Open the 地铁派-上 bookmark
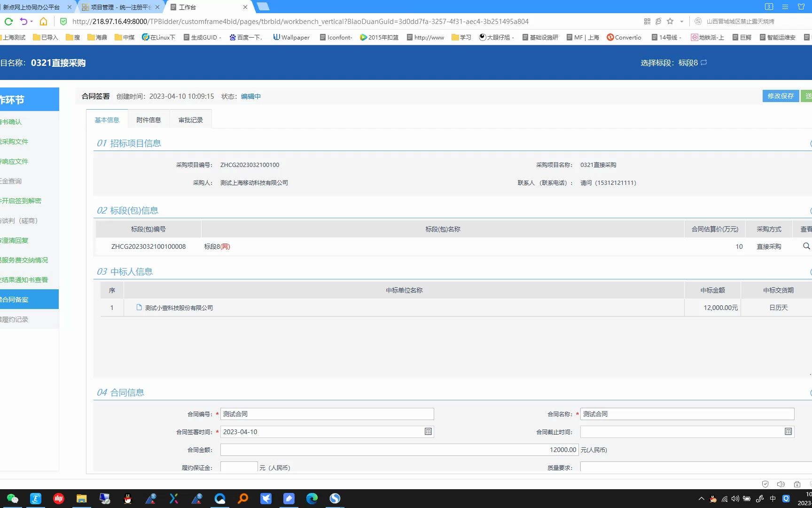The image size is (812, 508). pyautogui.click(x=707, y=37)
